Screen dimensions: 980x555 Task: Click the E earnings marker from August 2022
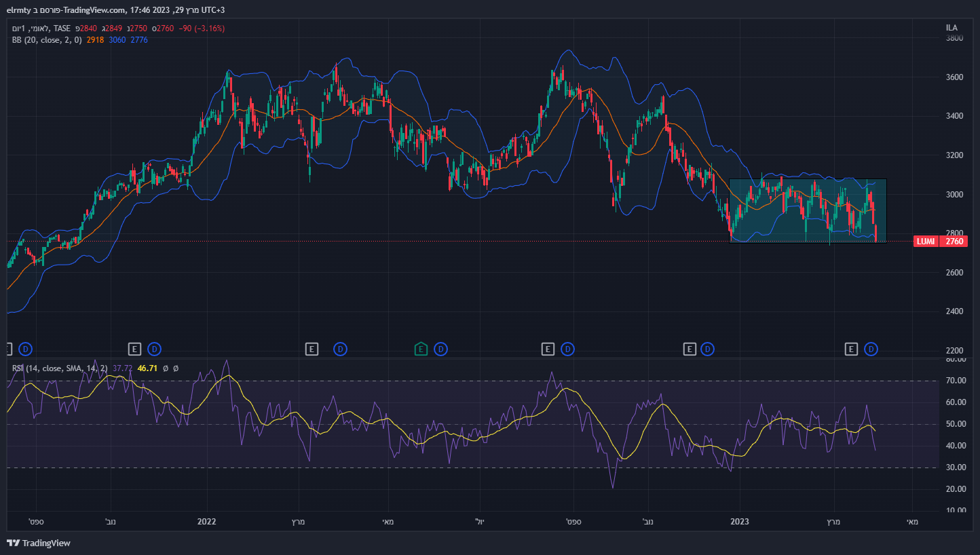[548, 349]
